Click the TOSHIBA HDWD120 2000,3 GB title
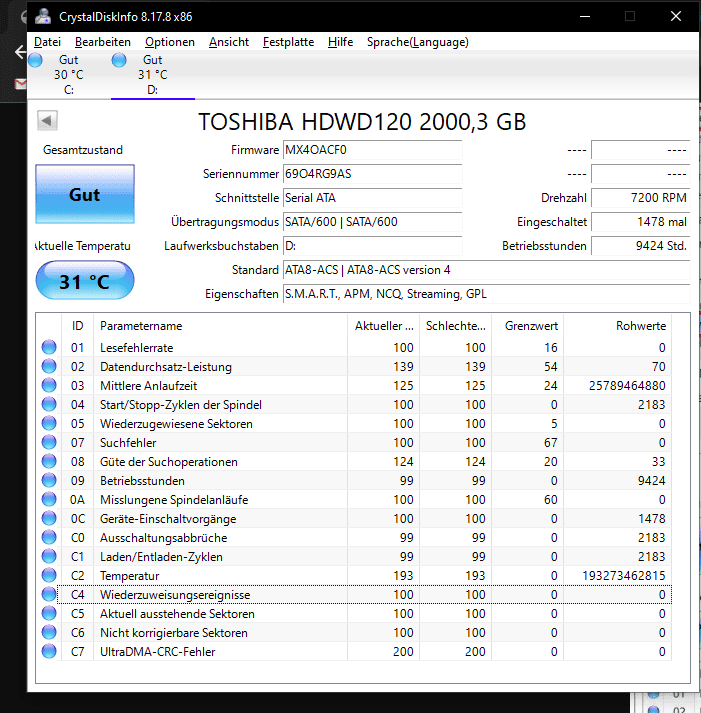701x713 pixels. tap(362, 122)
